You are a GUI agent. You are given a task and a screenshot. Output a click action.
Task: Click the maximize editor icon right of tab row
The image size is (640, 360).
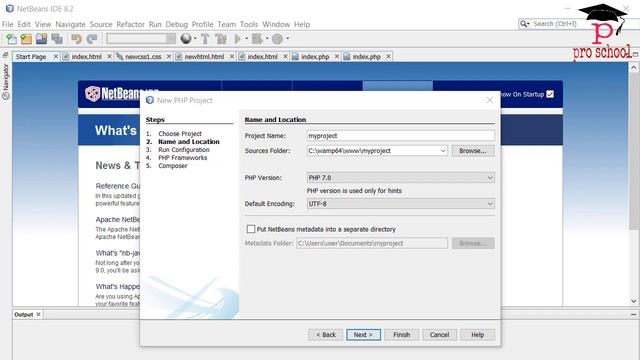coord(635,55)
